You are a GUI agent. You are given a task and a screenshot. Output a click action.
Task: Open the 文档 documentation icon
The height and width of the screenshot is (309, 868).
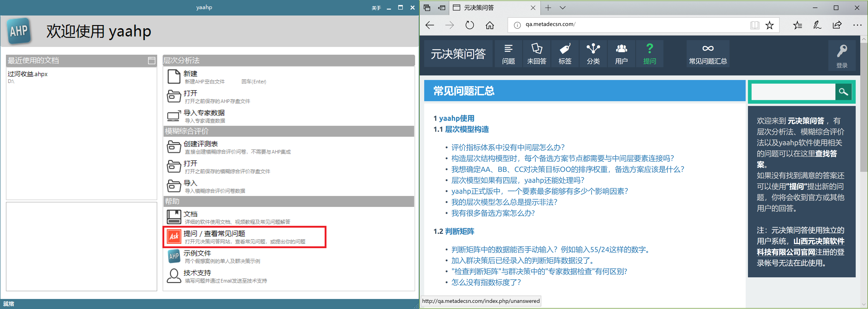coord(174,217)
